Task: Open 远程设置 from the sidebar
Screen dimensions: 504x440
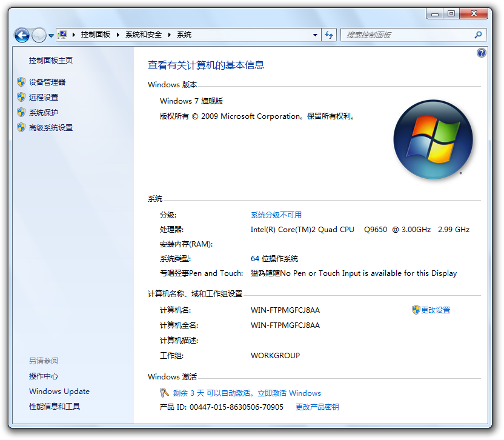Action: [44, 97]
